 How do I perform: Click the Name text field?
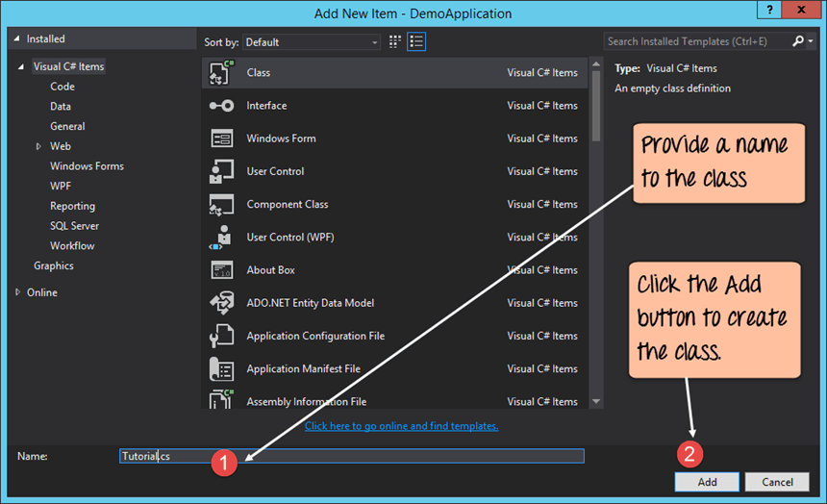point(385,456)
